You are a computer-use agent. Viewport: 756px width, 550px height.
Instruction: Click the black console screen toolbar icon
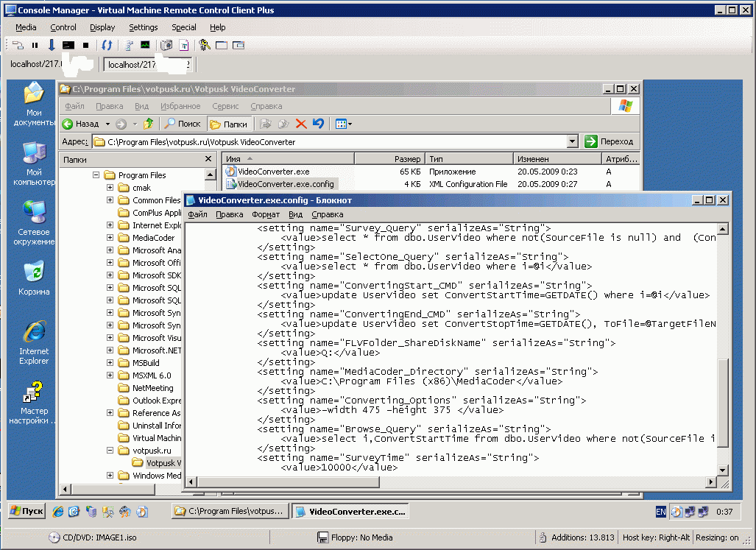pos(68,46)
